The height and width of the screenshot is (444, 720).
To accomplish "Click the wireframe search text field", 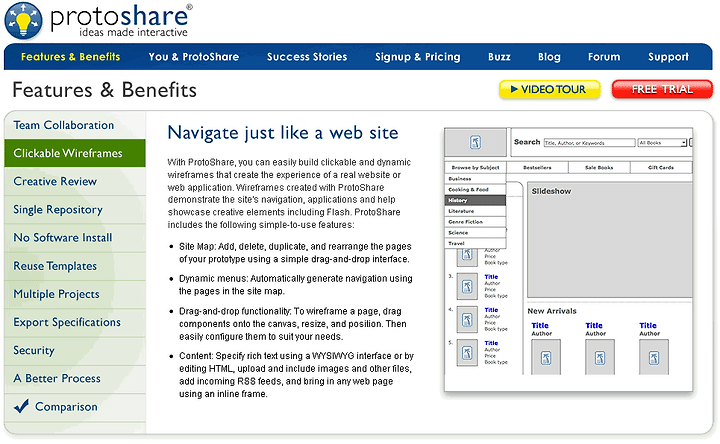I will click(x=589, y=143).
